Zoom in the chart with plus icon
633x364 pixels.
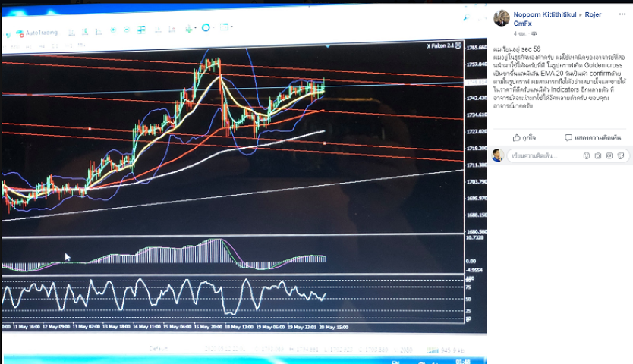113,30
